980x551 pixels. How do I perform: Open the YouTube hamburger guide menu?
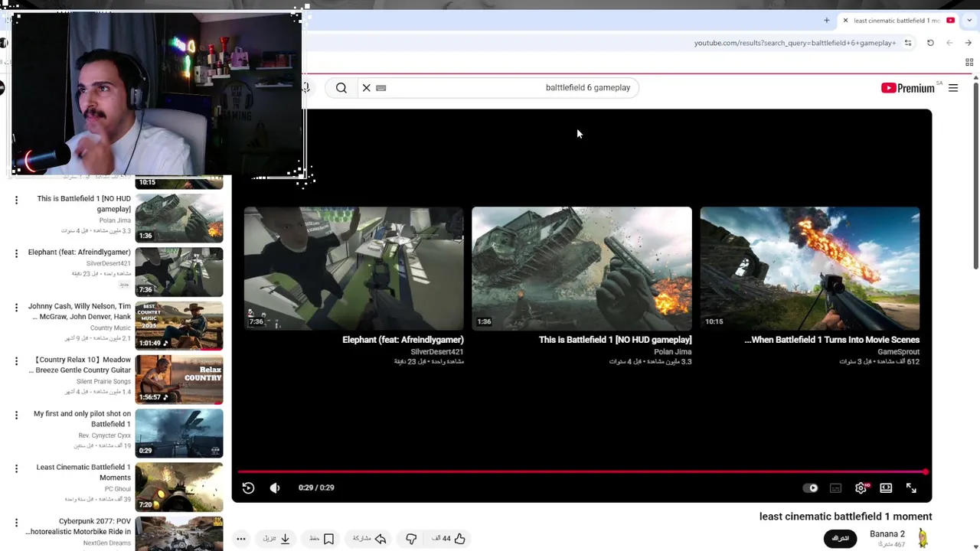(953, 88)
